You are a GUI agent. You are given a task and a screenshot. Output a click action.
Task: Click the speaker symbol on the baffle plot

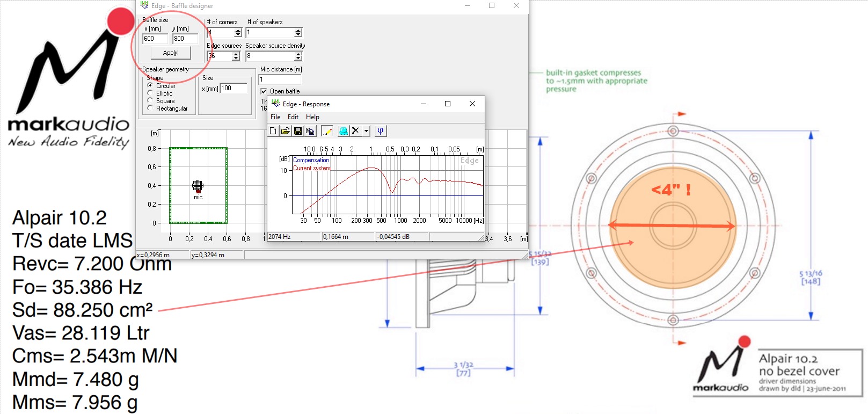click(198, 186)
